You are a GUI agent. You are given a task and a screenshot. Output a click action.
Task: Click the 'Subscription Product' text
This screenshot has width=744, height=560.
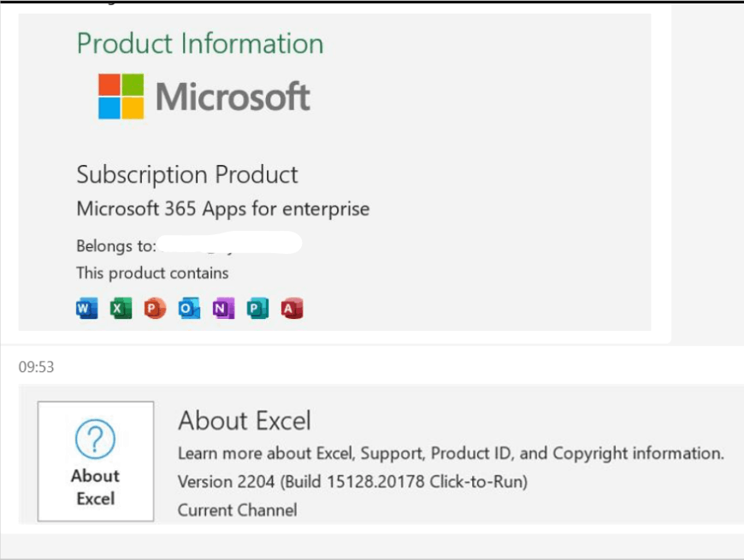pos(187,175)
